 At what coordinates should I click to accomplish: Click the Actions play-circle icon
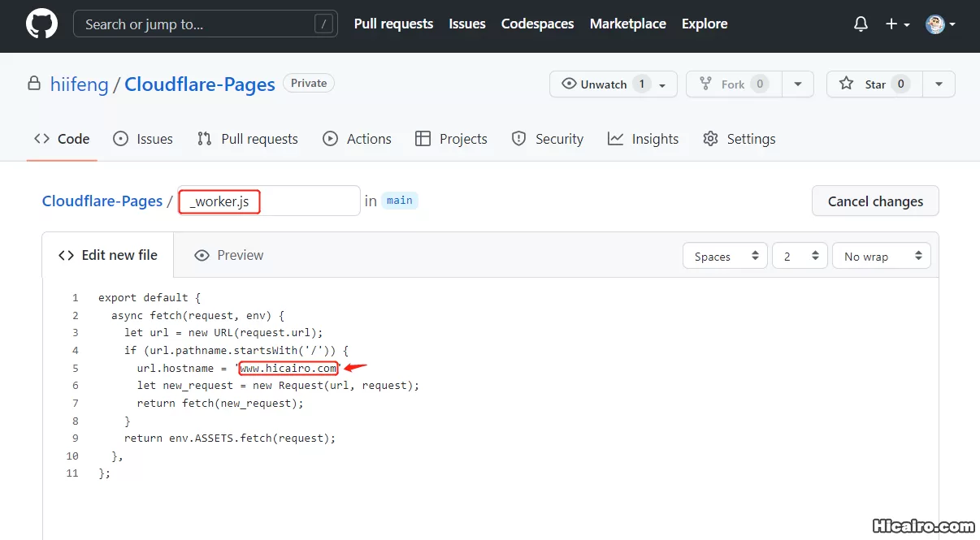(330, 139)
